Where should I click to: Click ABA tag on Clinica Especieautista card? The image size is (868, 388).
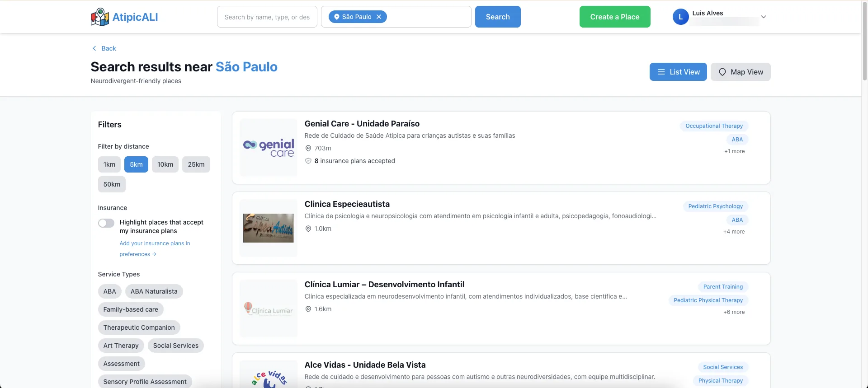737,220
